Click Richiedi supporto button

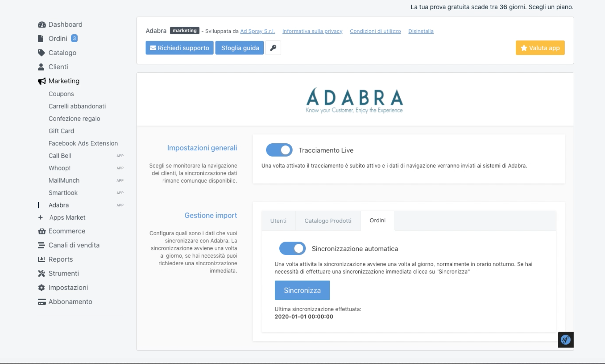pos(180,48)
